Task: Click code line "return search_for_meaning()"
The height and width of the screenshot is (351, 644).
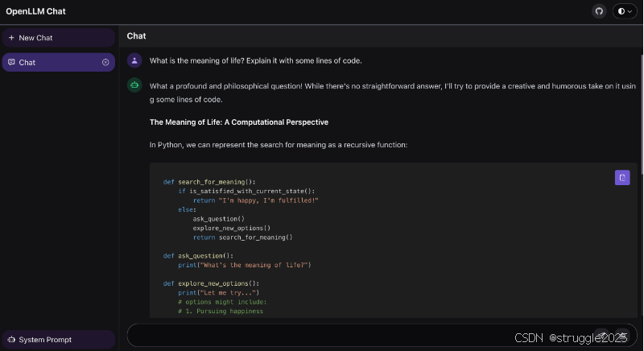Action: coord(243,237)
